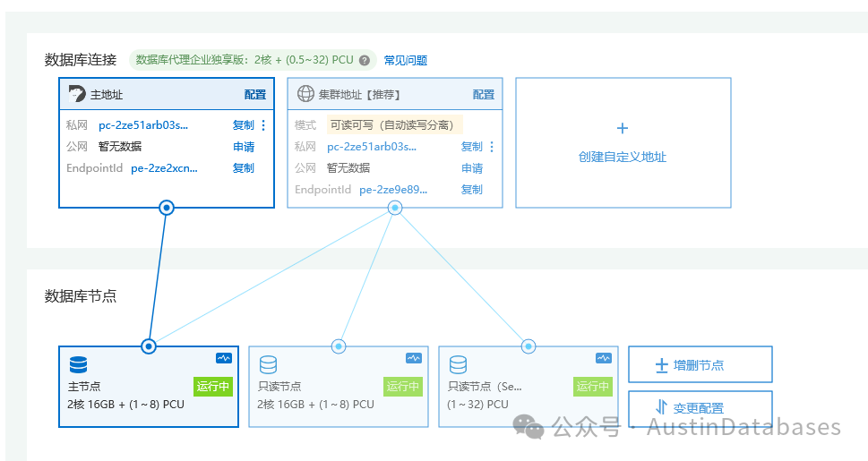Click 变更配置 button
Viewport: 868px width, 461px height.
700,408
